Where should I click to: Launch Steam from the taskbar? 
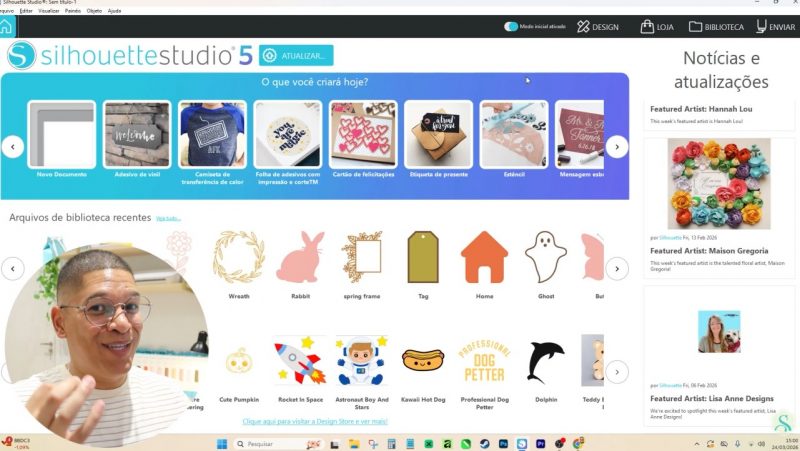(484, 444)
